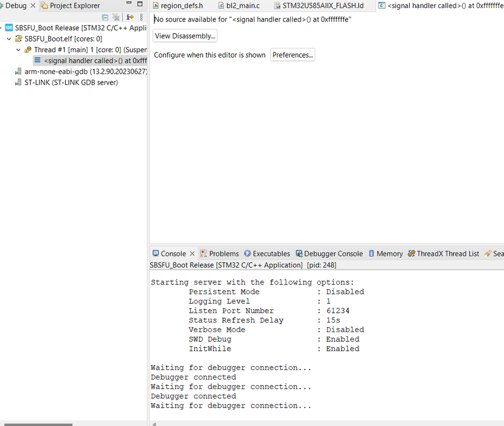Screen dimensions: 504x426
Task: Click 'InitWhile' console line
Action: (x=274, y=348)
